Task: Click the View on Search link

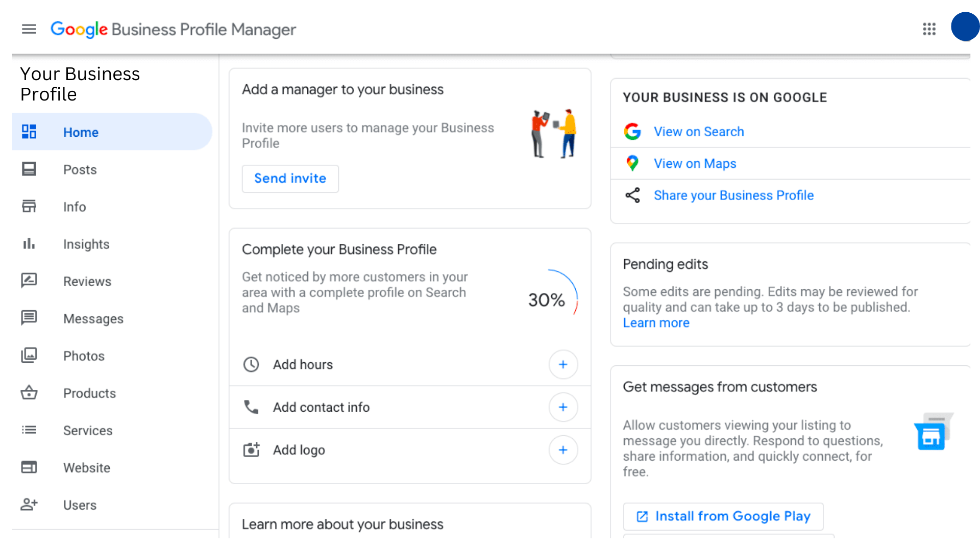Action: pyautogui.click(x=699, y=131)
